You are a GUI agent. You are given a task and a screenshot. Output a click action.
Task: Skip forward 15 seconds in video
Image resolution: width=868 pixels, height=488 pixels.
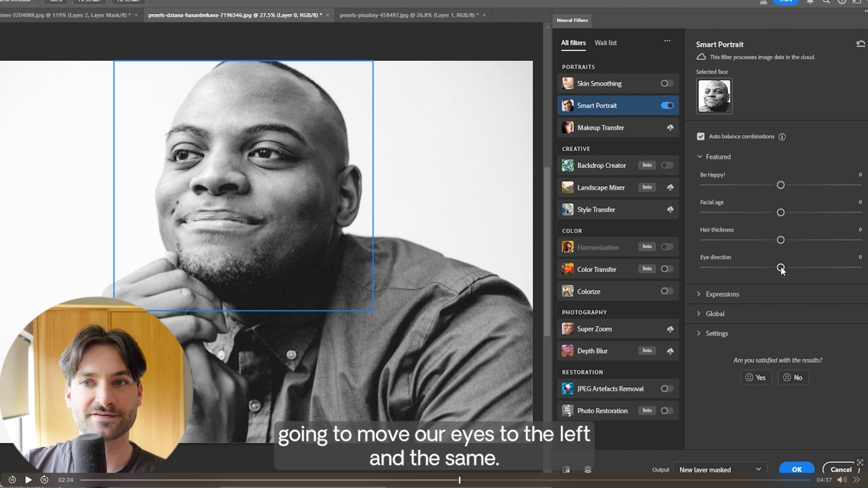click(x=45, y=480)
